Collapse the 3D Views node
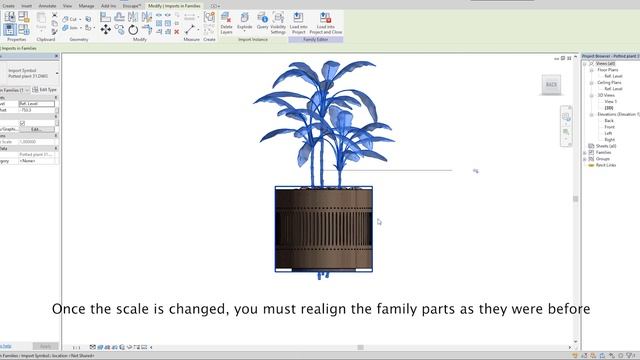This screenshot has width=640, height=360. pos(591,96)
